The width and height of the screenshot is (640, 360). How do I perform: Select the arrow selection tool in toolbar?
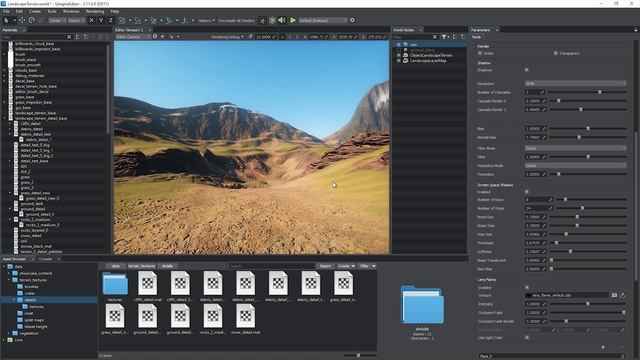[6, 20]
